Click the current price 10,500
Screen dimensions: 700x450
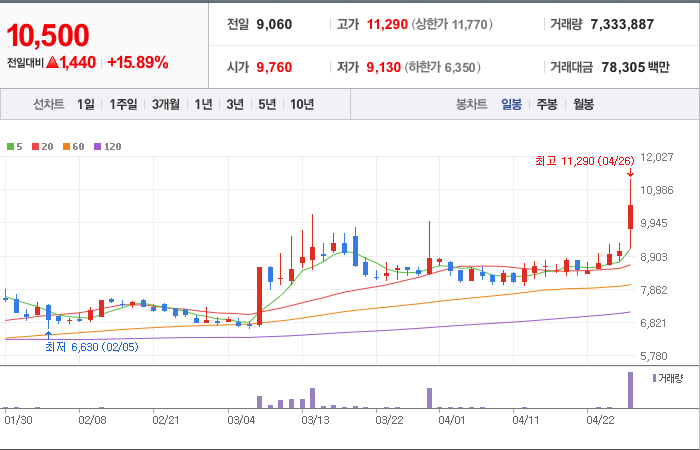pos(48,35)
